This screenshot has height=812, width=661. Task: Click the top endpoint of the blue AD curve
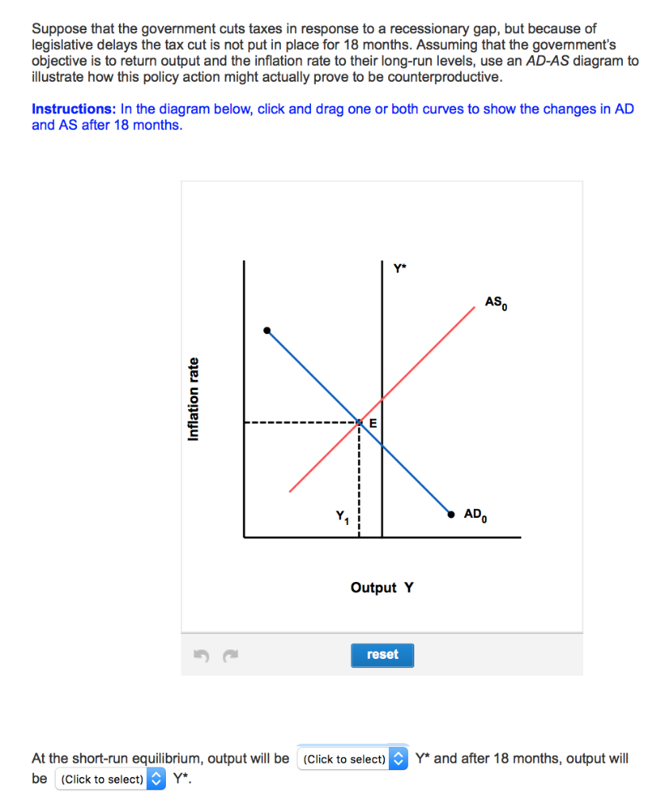[267, 330]
